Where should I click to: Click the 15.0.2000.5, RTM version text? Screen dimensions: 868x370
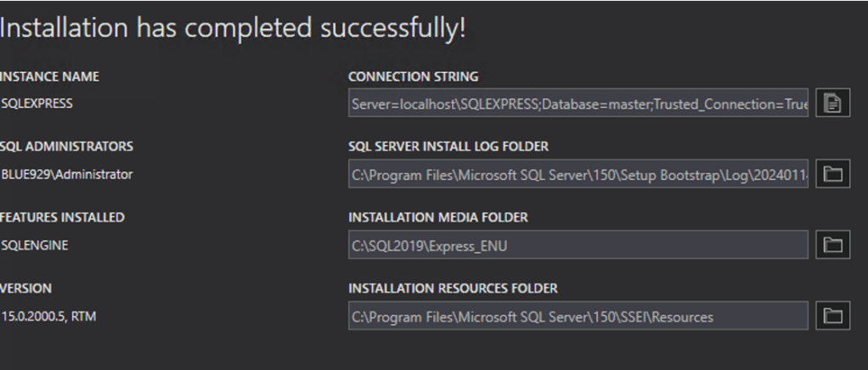tap(53, 317)
